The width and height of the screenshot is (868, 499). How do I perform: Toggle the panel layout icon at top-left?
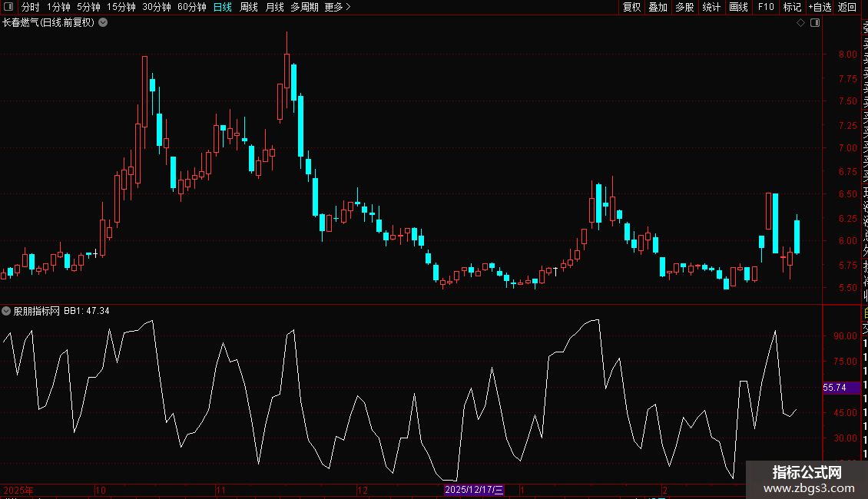(8, 7)
